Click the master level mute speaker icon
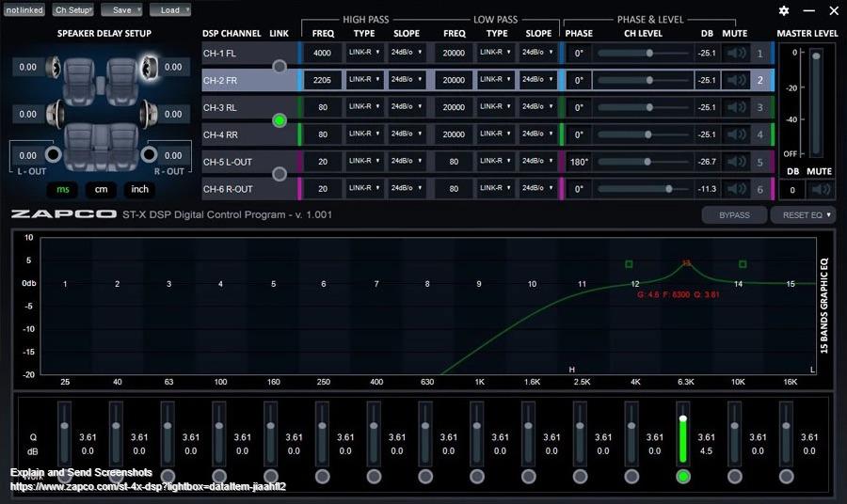The height and width of the screenshot is (504, 847). point(822,190)
